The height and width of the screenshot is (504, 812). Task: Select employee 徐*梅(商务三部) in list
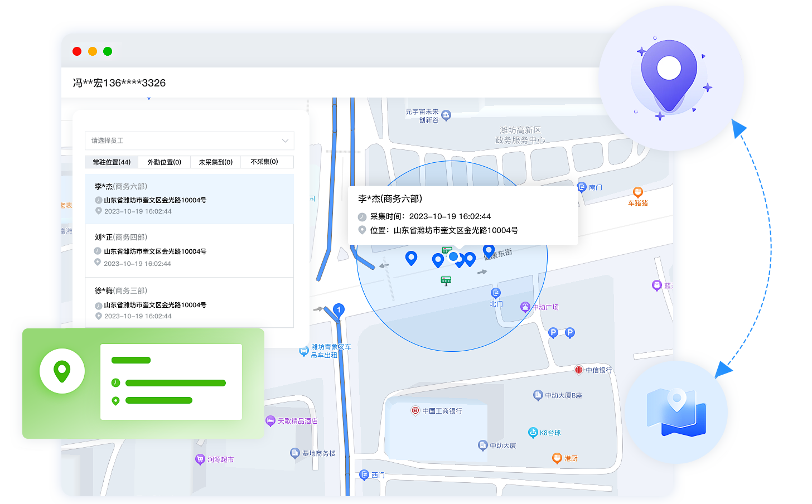pyautogui.click(x=189, y=303)
